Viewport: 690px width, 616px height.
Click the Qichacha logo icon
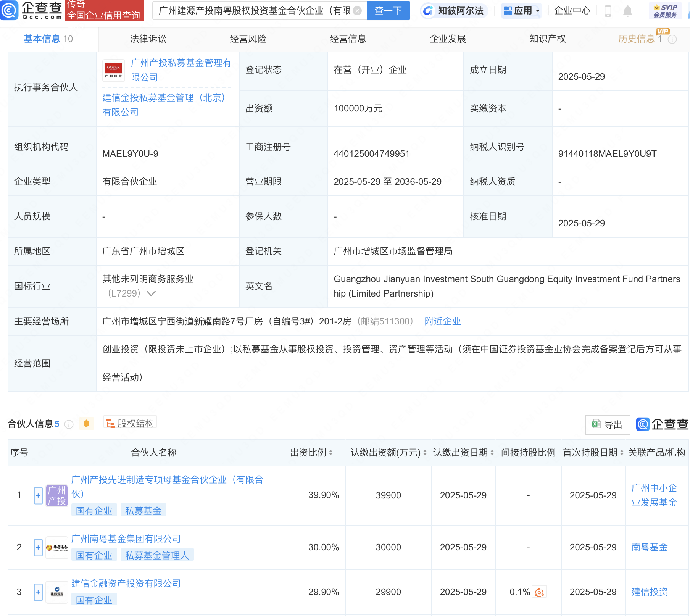point(9,10)
